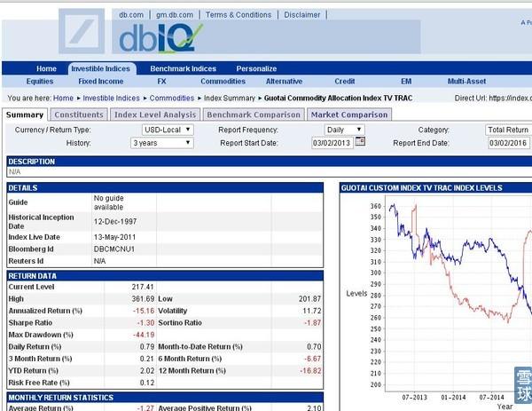
Task: Select the Investible Indices menu tab
Action: 101,68
